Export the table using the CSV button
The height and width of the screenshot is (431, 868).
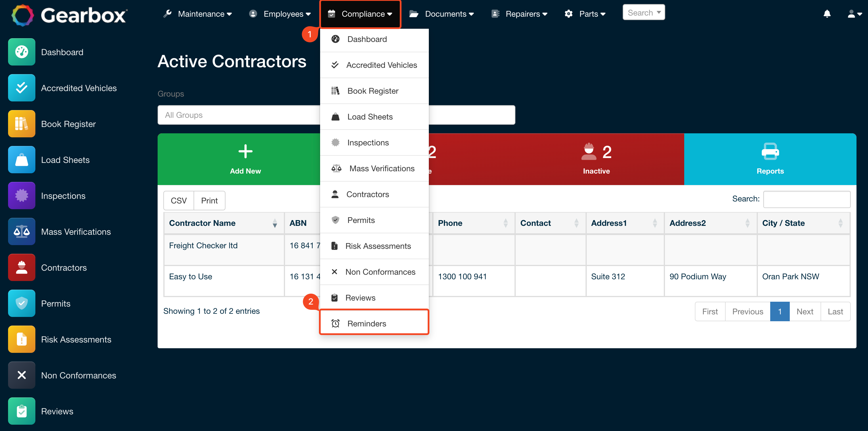pos(179,200)
